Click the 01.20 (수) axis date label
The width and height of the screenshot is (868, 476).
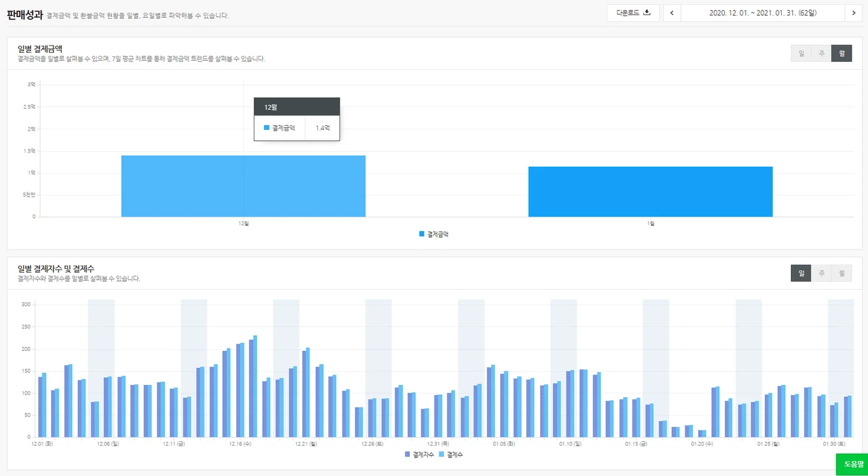point(702,444)
